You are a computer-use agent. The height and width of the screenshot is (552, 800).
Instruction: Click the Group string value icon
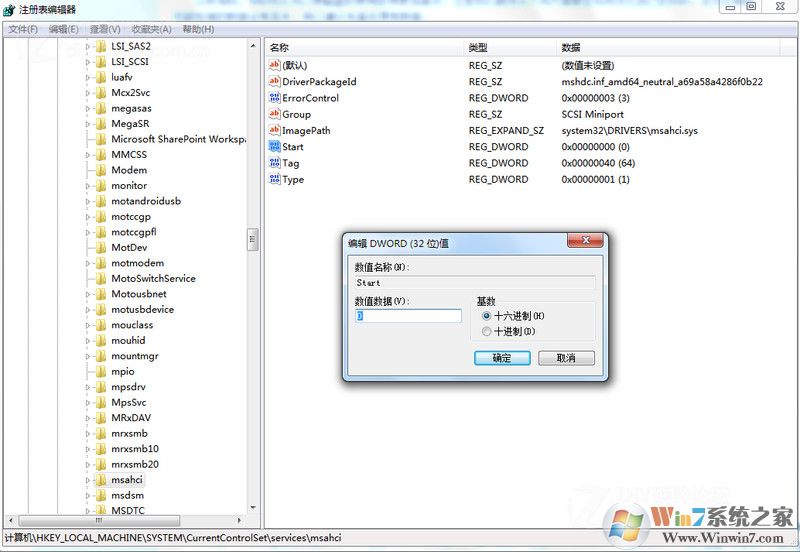click(275, 114)
